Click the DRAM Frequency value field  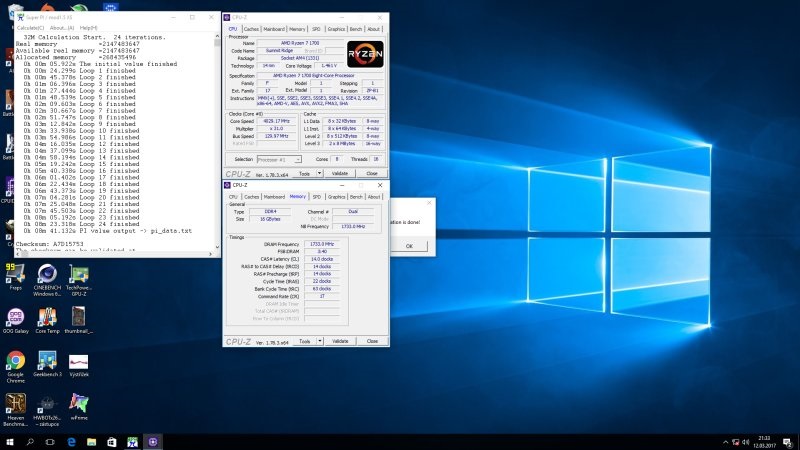[321, 244]
